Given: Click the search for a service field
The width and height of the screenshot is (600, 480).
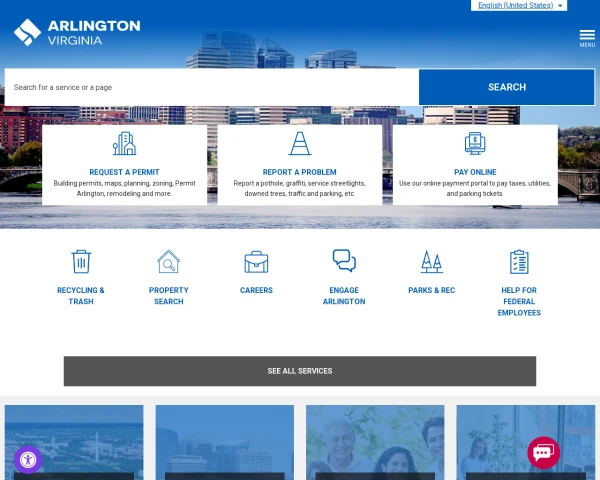Looking at the screenshot, I should [x=212, y=87].
